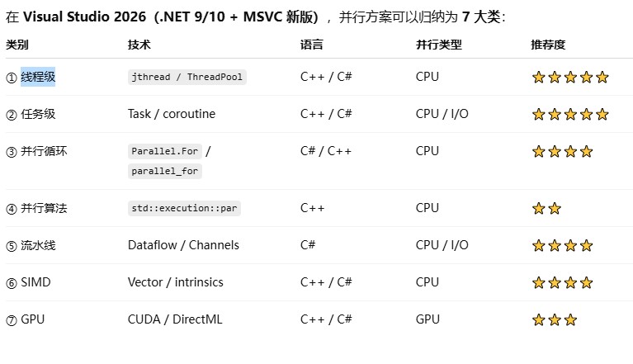
Task: Click the std::execution::par code chip
Action: coord(184,209)
